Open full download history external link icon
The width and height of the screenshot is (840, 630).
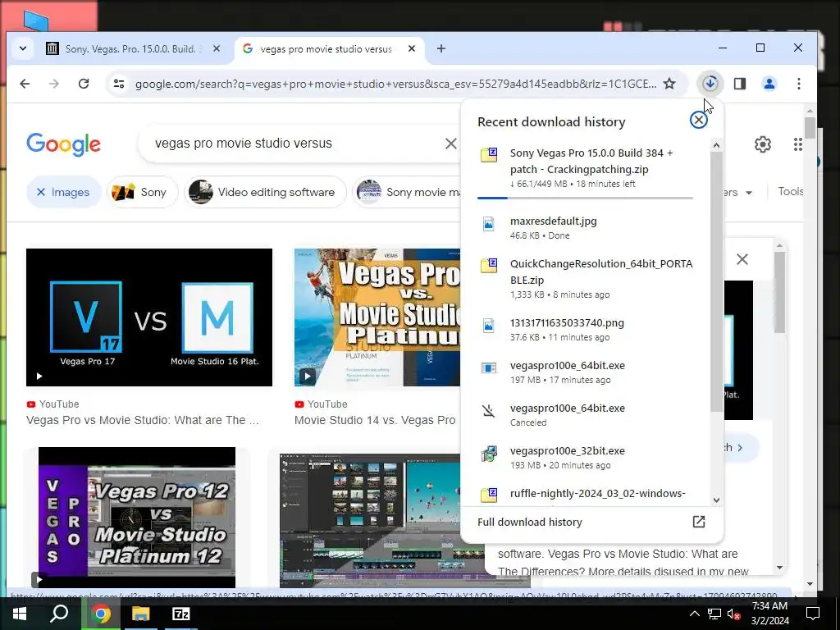pos(699,522)
